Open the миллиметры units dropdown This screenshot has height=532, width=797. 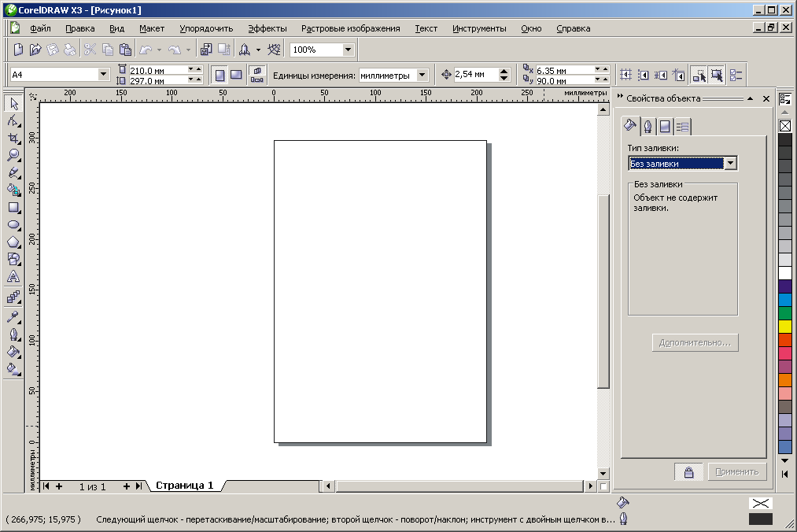point(422,75)
